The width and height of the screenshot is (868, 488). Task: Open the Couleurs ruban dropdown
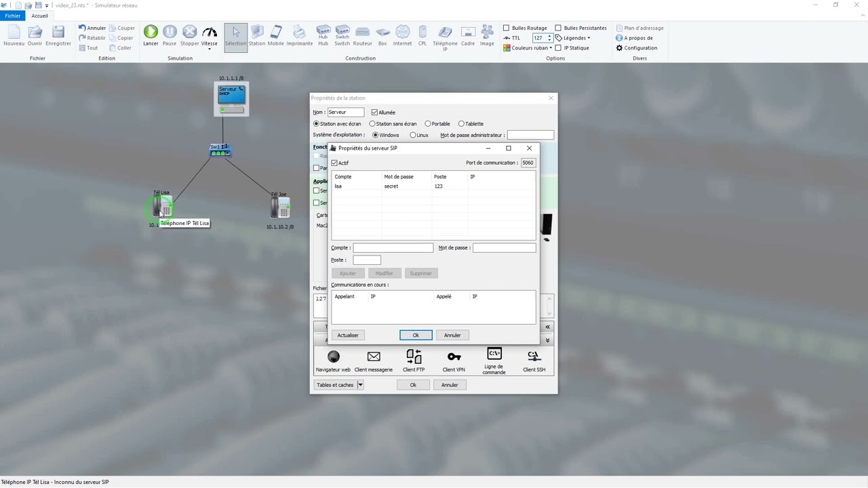coord(528,48)
